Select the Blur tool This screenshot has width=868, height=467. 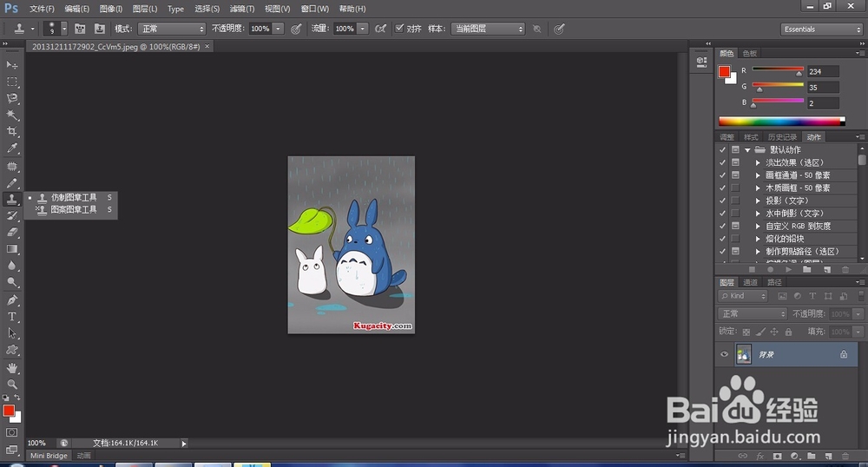pos(11,266)
